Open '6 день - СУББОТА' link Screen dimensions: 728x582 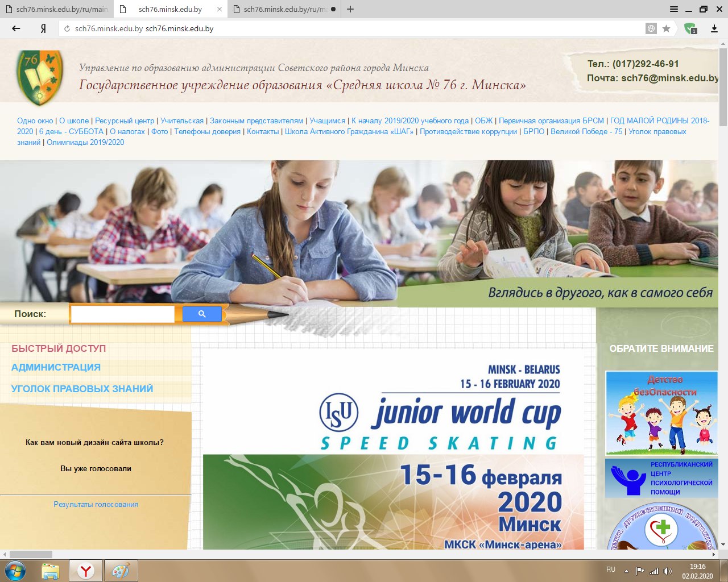71,131
